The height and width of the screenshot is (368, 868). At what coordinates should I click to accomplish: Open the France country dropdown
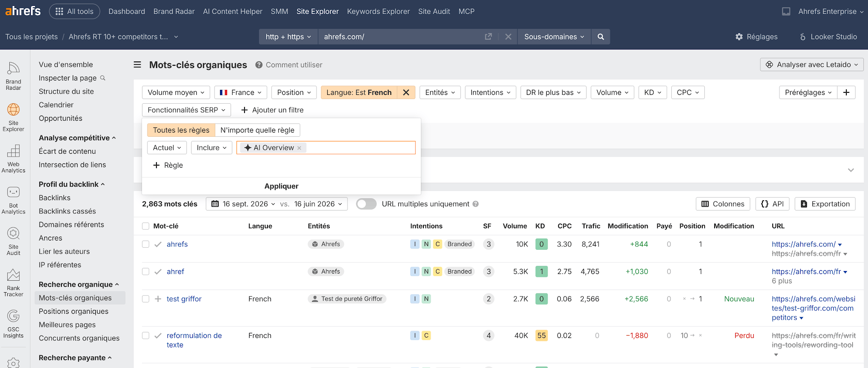(241, 92)
